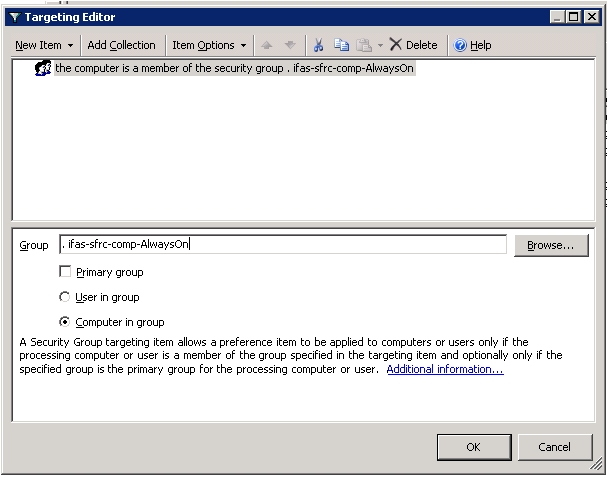Confirm the dialog with the OK button
This screenshot has width=608, height=477.
pyautogui.click(x=473, y=447)
